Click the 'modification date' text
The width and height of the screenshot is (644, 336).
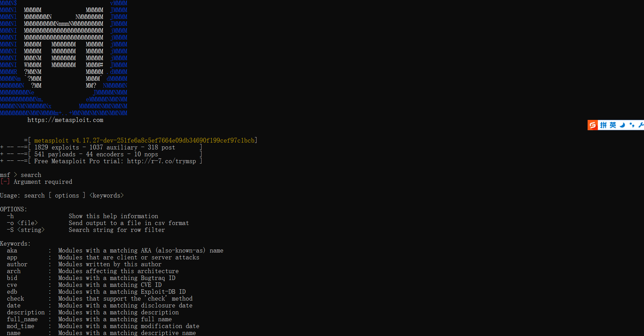(170, 326)
